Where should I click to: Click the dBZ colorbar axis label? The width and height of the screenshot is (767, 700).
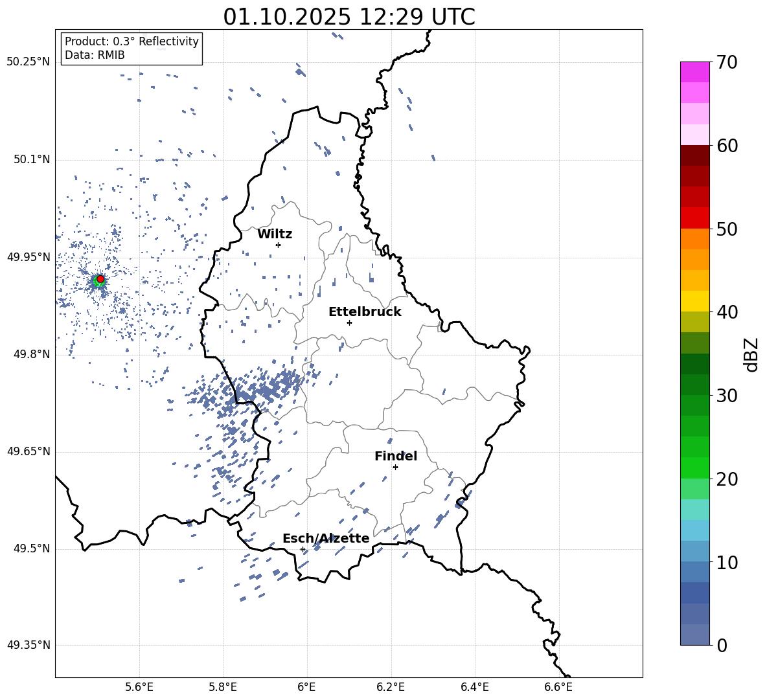pyautogui.click(x=751, y=354)
